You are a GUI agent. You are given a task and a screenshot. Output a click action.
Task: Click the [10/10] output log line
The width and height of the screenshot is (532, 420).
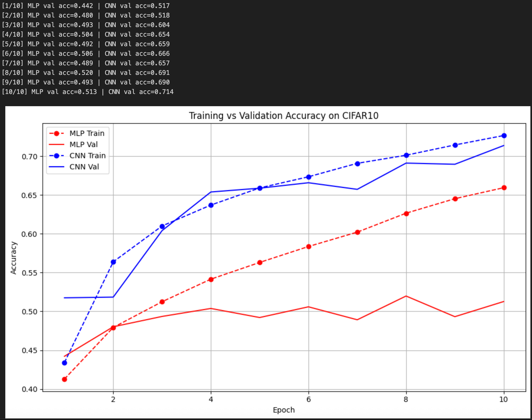point(88,92)
